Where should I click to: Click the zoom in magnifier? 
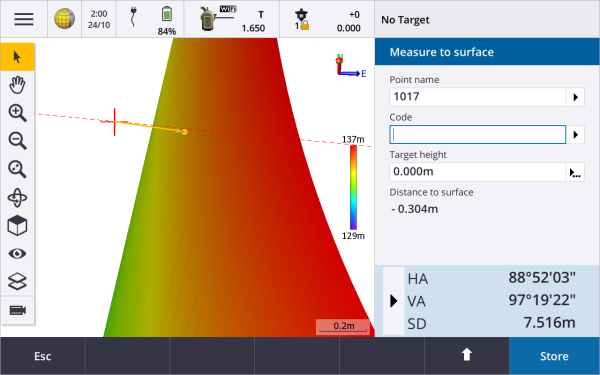pos(17,113)
